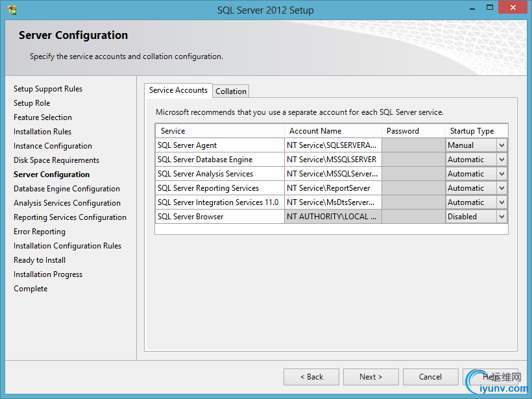Select Installation Progress step

click(48, 274)
